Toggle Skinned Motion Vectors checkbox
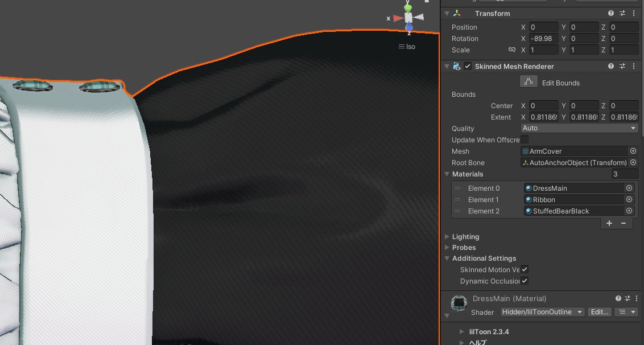This screenshot has width=644, height=345. pyautogui.click(x=525, y=270)
